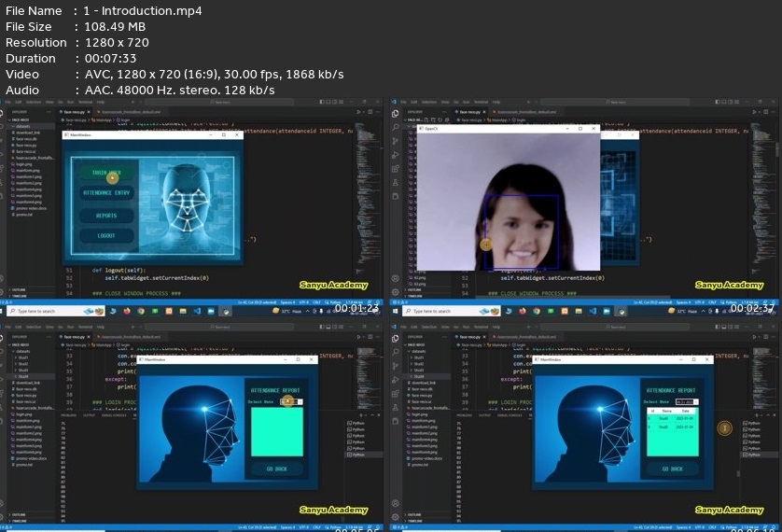Screen dimensions: 782x532
Task: Open Extensions icon in filled report frame
Action: pyautogui.click(x=396, y=394)
